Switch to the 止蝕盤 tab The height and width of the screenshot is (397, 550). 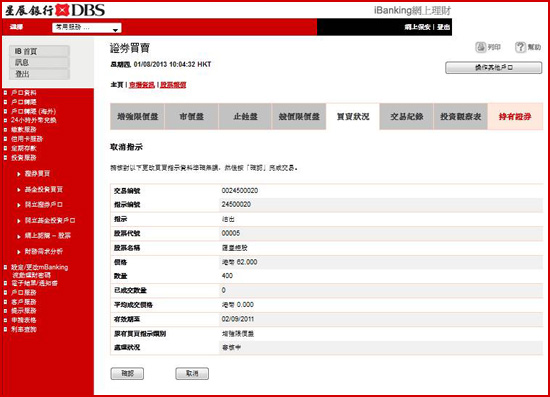245,116
